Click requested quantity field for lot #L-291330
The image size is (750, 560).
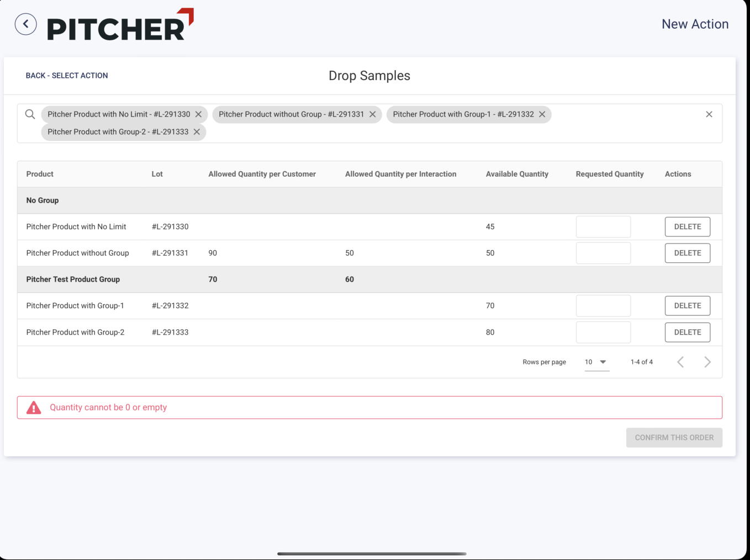click(603, 227)
